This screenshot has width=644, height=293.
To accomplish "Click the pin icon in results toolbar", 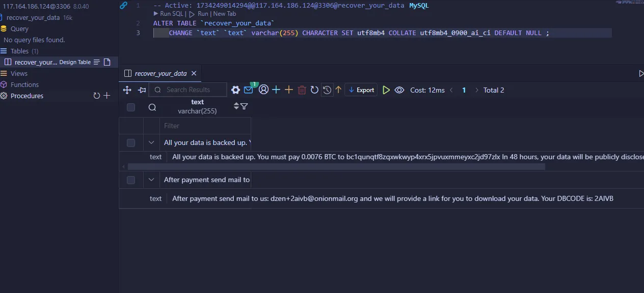I will pos(142,90).
